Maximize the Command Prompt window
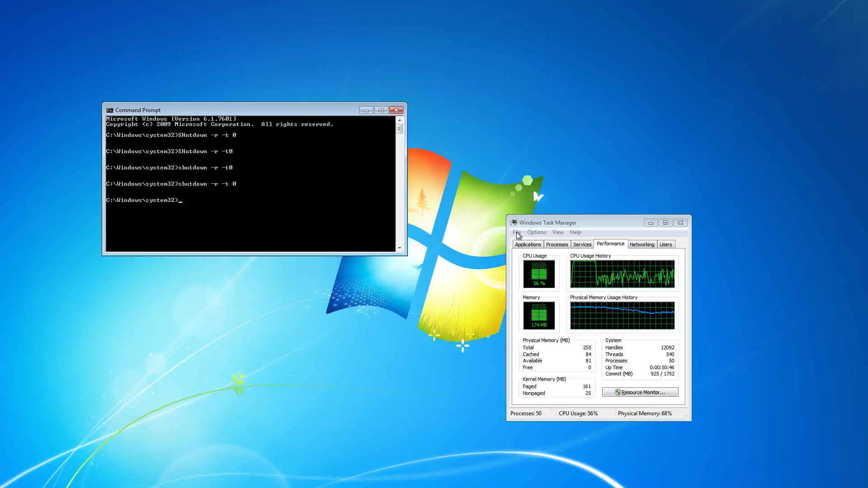868x488 pixels. [x=381, y=110]
